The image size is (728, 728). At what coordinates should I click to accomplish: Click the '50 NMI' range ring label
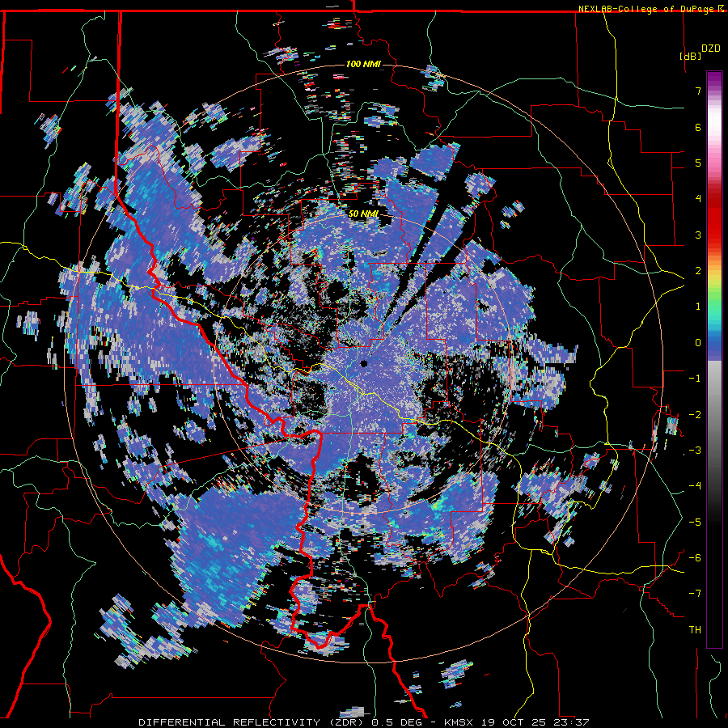[363, 214]
